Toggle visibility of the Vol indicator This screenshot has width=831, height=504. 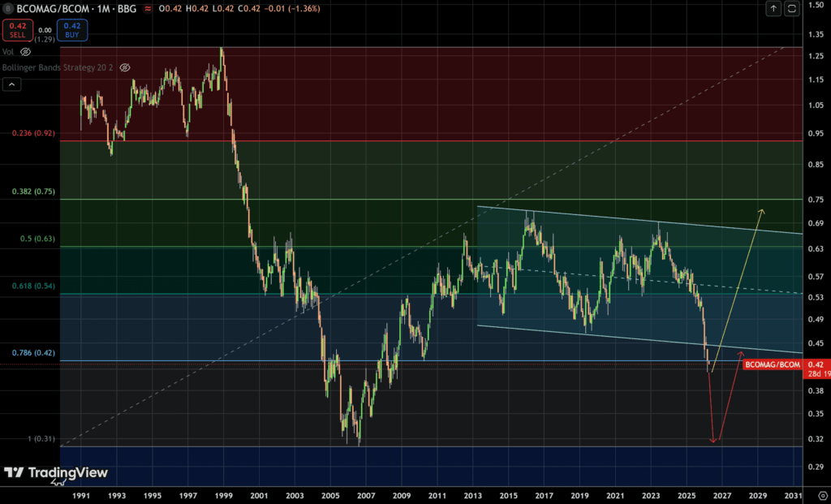pyautogui.click(x=25, y=52)
